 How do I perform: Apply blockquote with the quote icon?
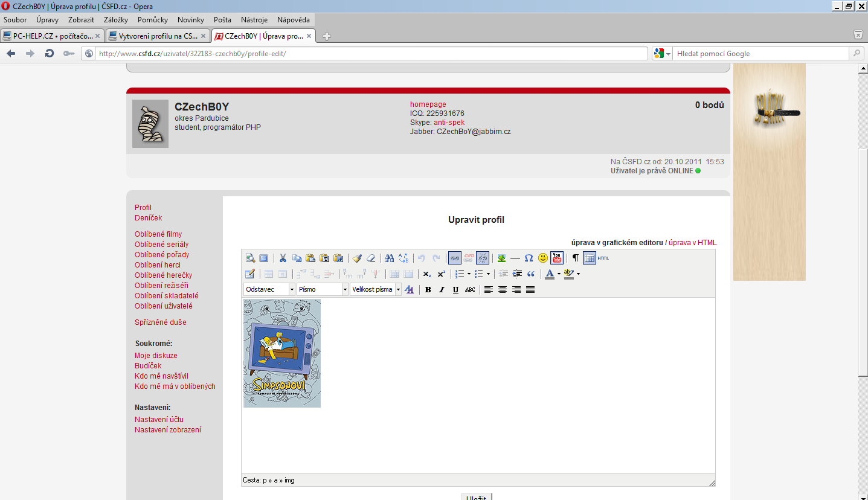point(531,274)
